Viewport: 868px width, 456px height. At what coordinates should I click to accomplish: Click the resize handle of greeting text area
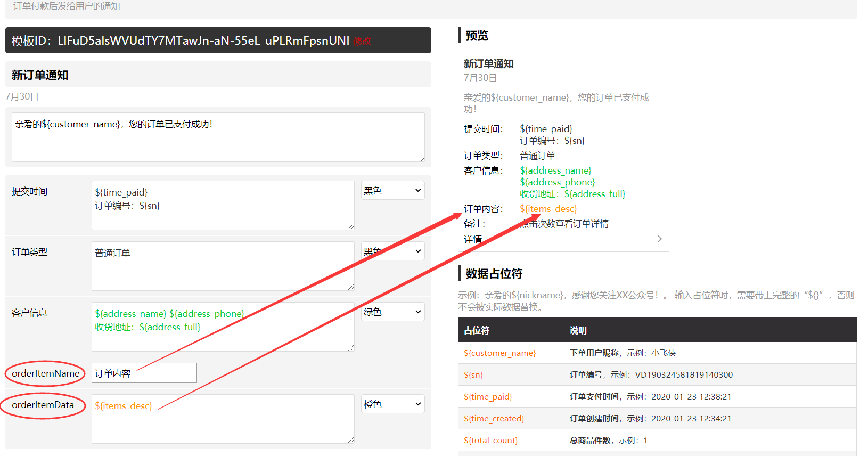point(421,158)
